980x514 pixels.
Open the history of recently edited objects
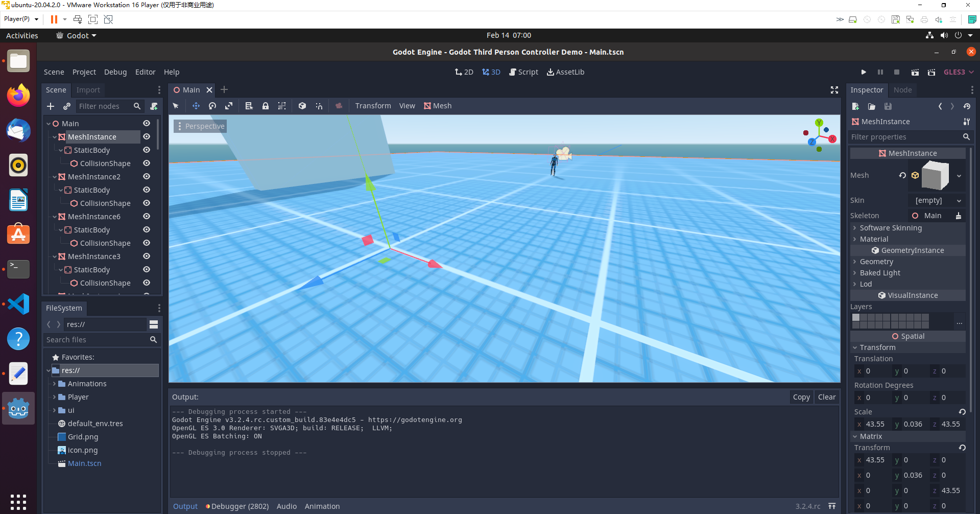[967, 106]
